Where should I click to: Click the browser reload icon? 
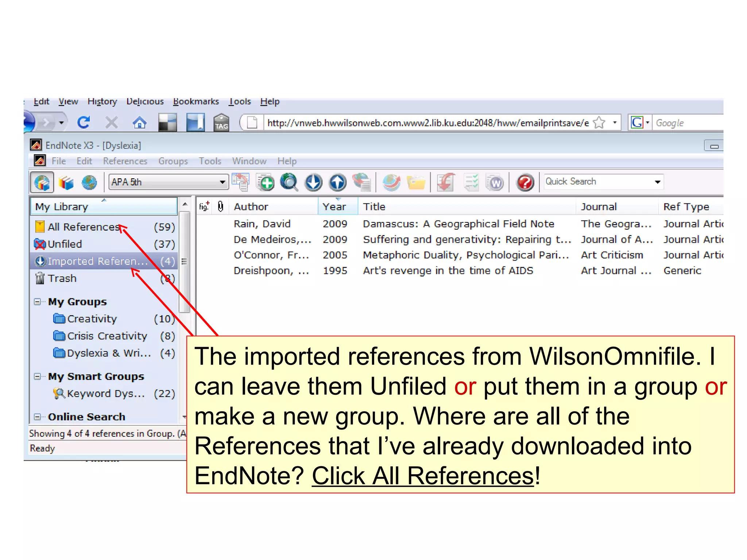[84, 122]
